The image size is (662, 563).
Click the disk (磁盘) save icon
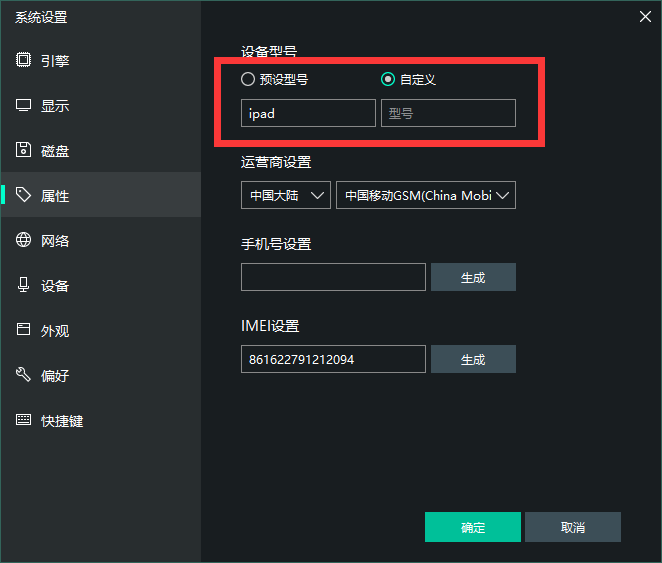pos(23,150)
